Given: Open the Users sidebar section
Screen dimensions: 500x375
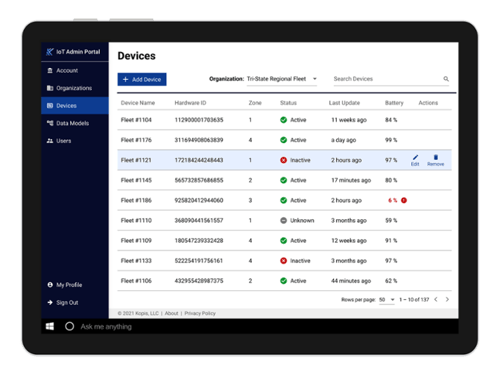Looking at the screenshot, I should (x=75, y=141).
